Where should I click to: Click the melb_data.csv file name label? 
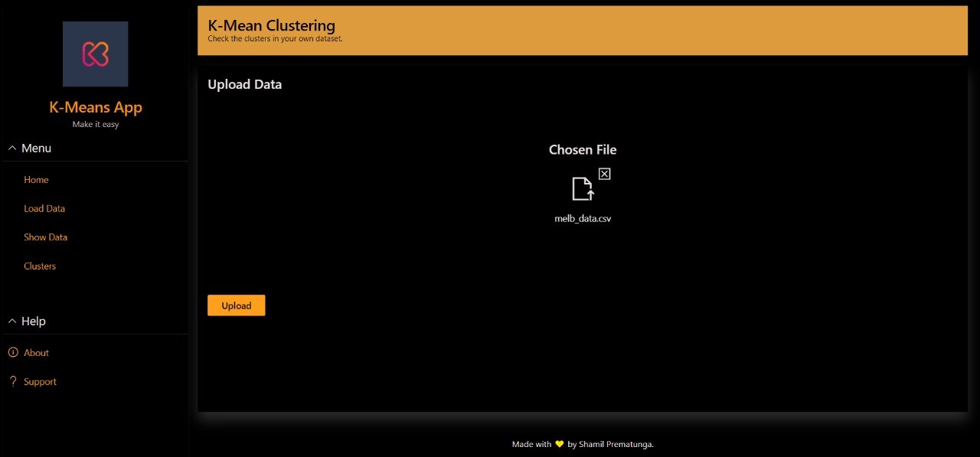click(x=583, y=218)
